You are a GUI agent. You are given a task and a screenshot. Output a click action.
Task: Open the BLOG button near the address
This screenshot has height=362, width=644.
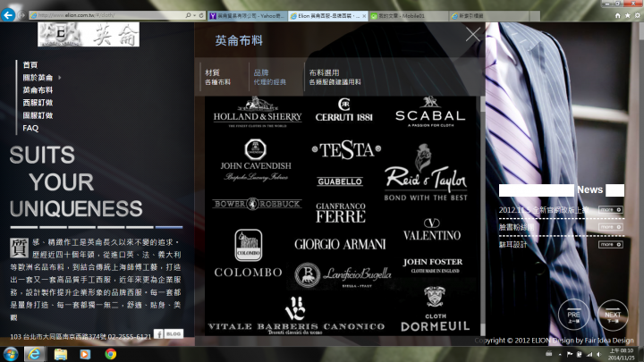click(174, 333)
